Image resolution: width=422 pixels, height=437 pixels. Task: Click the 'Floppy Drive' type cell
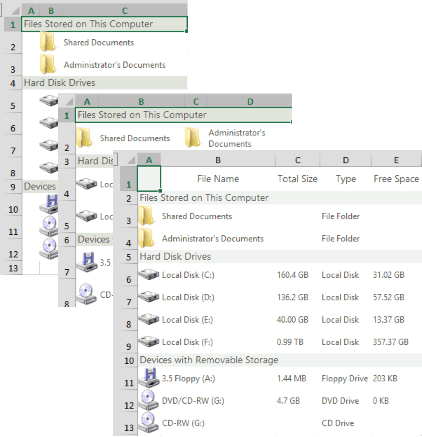(345, 378)
